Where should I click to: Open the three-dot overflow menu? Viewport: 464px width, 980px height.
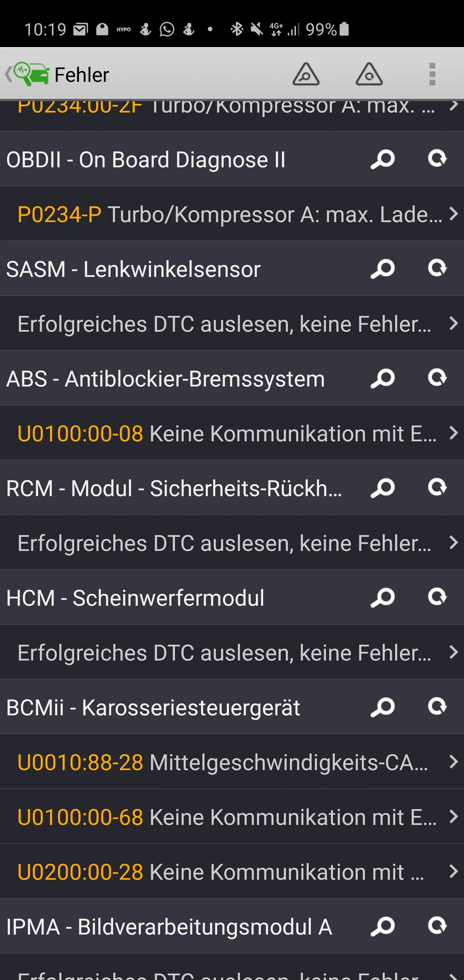[432, 74]
